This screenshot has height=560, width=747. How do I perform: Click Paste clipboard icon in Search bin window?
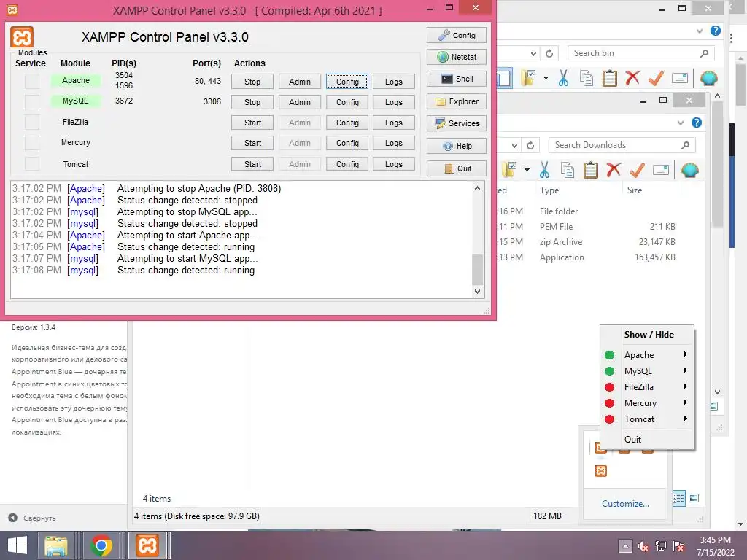[x=609, y=77]
